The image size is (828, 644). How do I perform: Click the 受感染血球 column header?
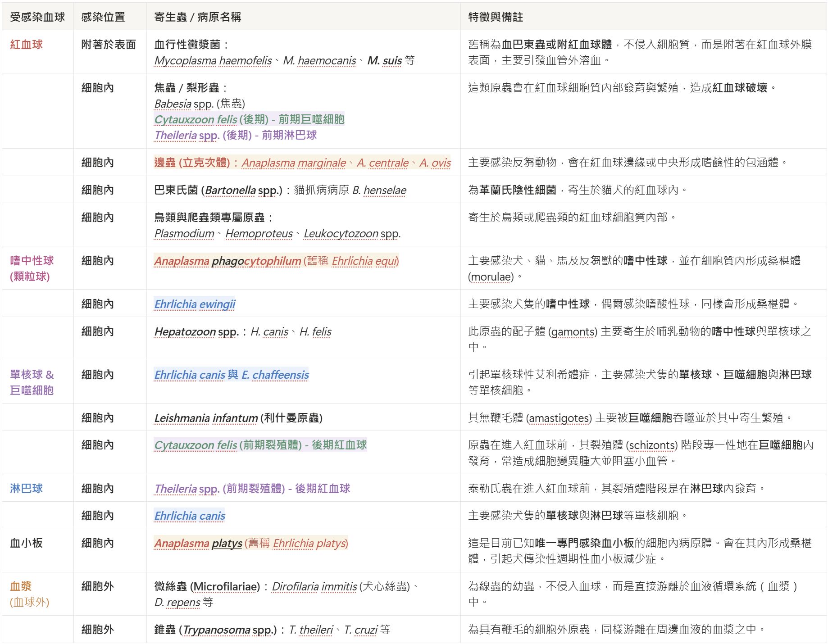[x=37, y=17]
